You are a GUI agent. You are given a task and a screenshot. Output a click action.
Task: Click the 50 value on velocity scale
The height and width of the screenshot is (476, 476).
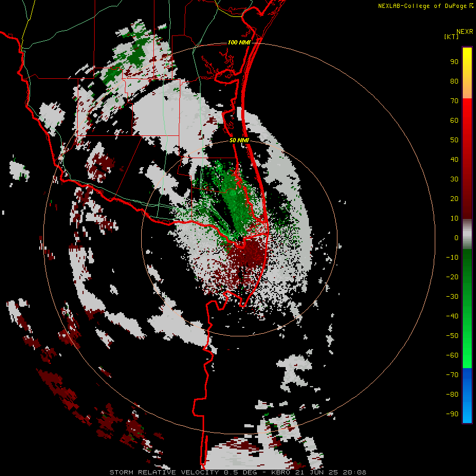tap(454, 140)
